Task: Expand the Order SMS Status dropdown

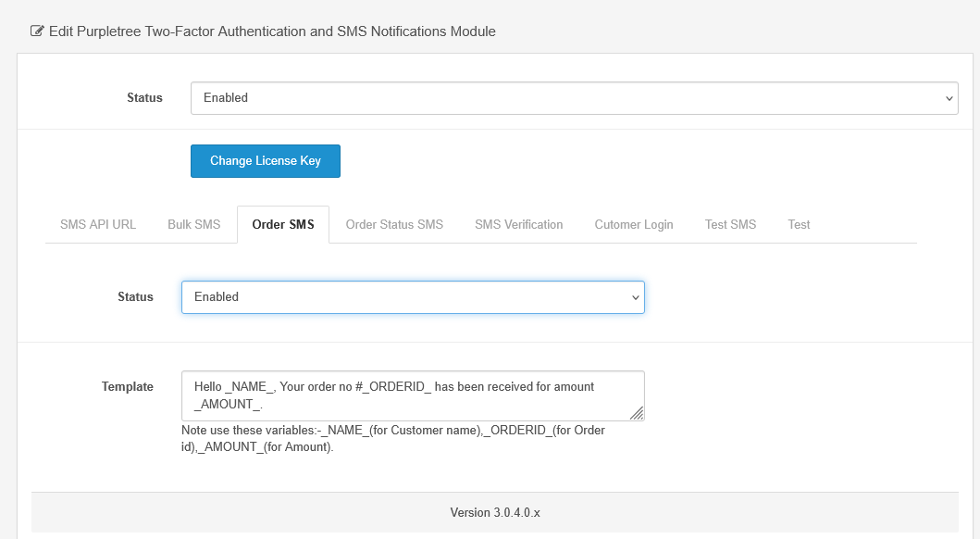Action: [x=413, y=297]
